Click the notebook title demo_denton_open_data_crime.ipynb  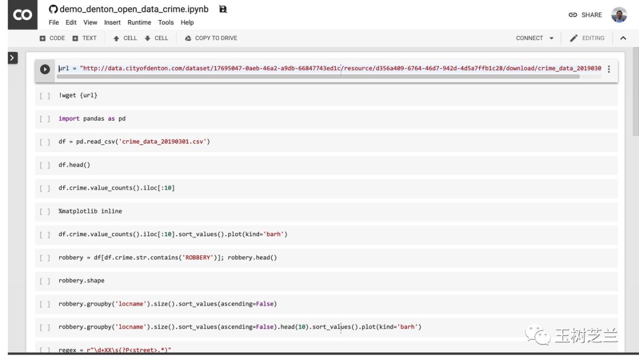[x=134, y=9]
